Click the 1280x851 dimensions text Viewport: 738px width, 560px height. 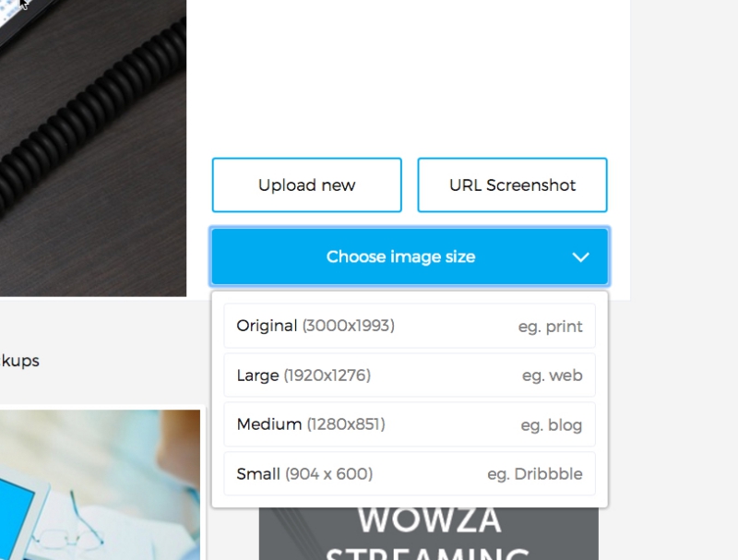tap(346, 424)
